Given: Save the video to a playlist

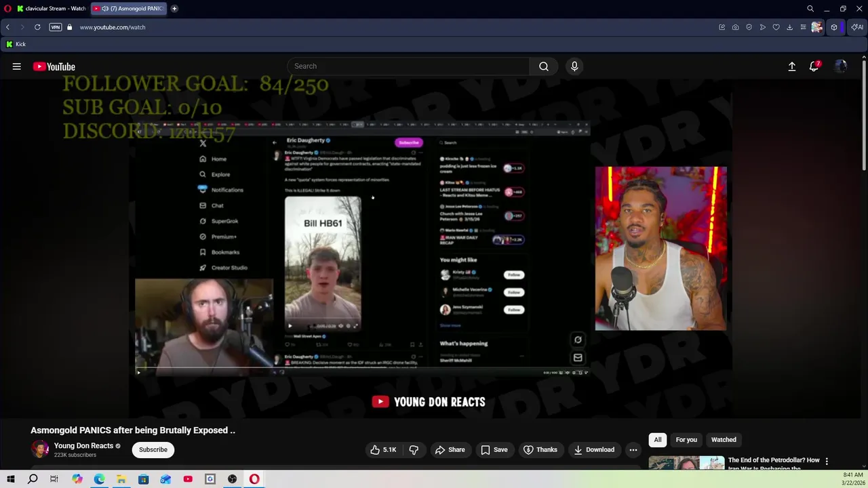Looking at the screenshot, I should pos(494,450).
